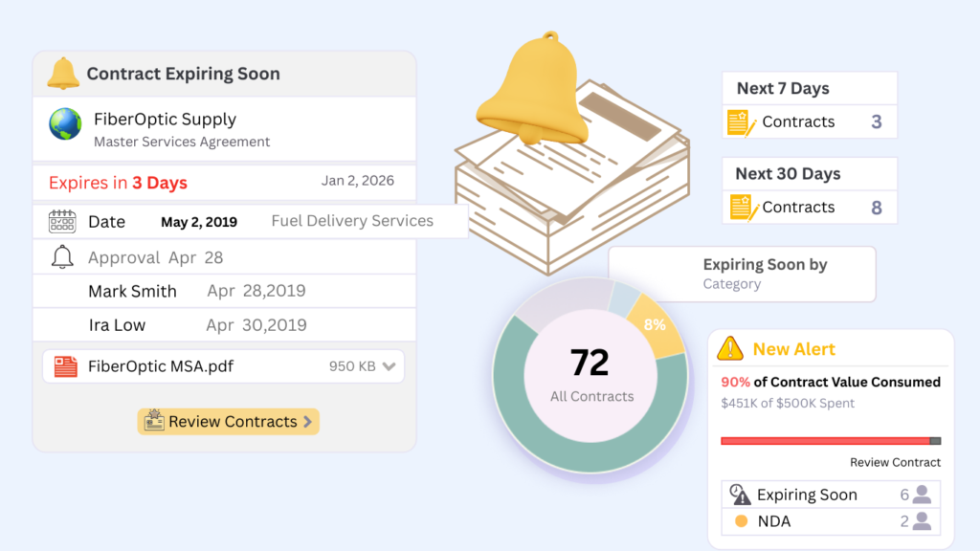Click the chevron on Review Contracts button
The image size is (980, 551).
(x=307, y=422)
